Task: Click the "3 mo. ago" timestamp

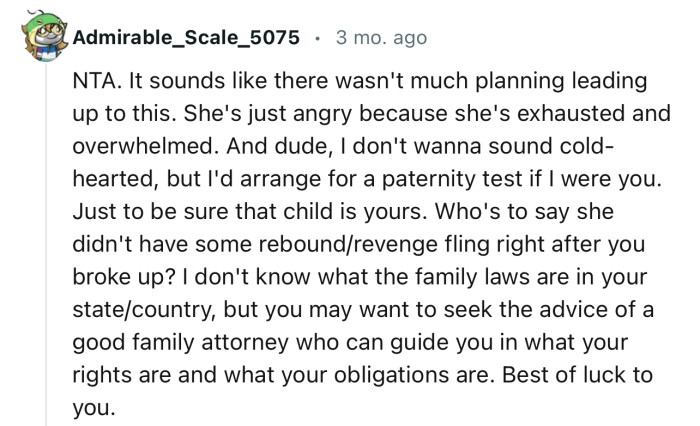Action: click(x=381, y=38)
